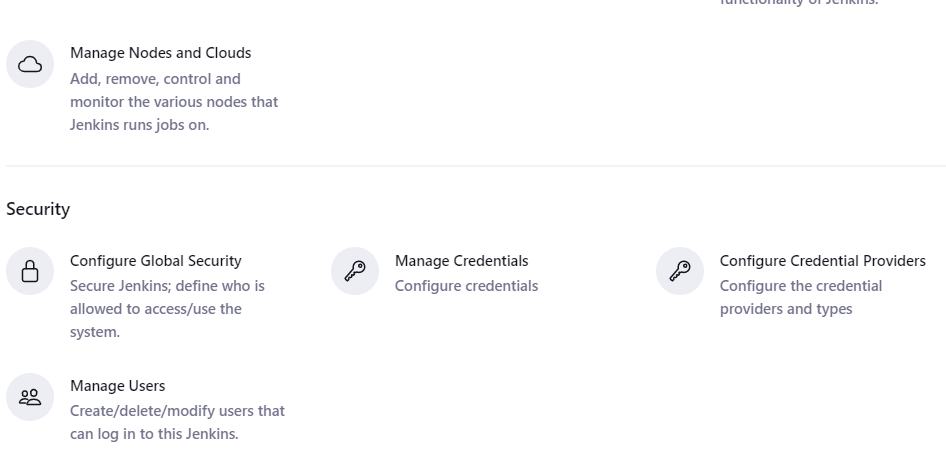The height and width of the screenshot is (473, 946).
Task: Click the 'Create/delete/modify users that' description line
Action: click(x=177, y=411)
